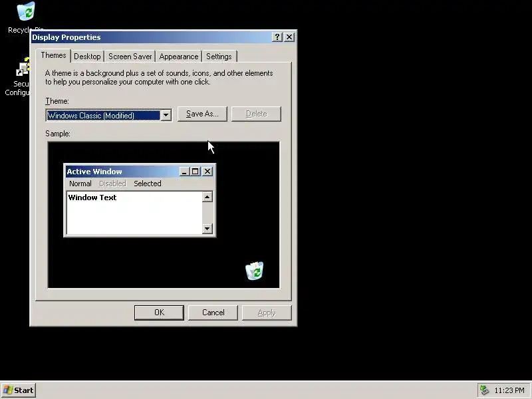The height and width of the screenshot is (399, 532).
Task: Open the Settings tab
Action: (219, 57)
